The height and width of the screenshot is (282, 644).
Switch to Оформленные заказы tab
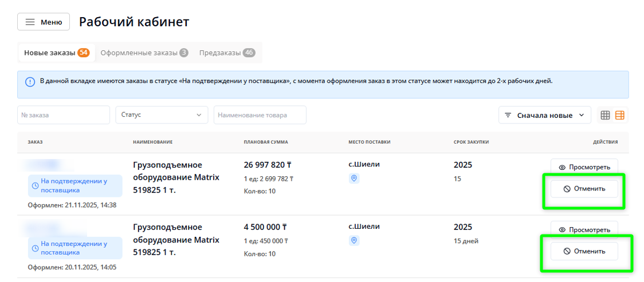[144, 53]
